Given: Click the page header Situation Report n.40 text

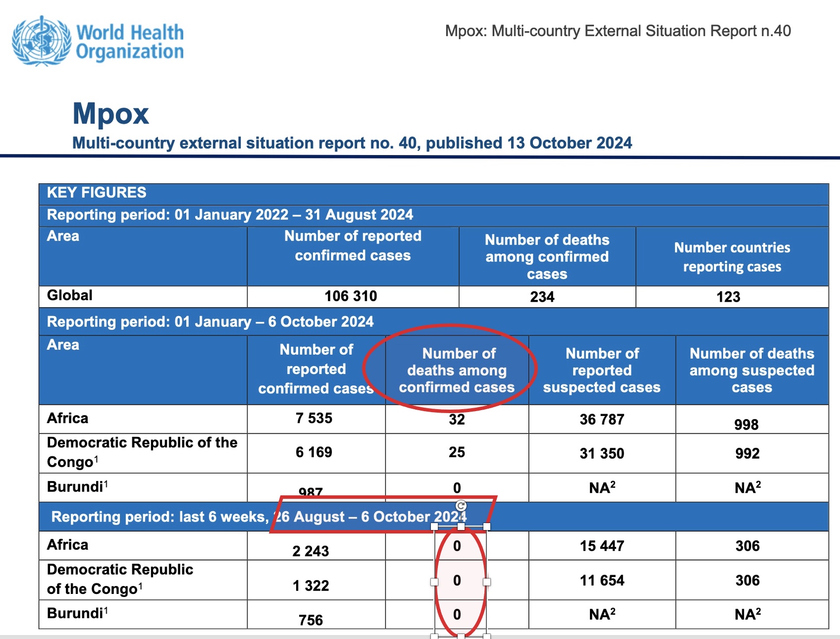Looking at the screenshot, I should coord(618,31).
